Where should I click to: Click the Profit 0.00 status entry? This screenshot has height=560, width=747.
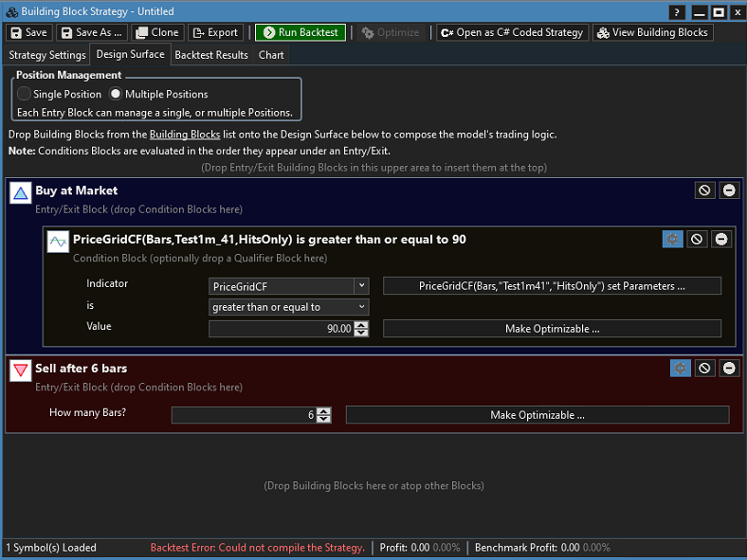click(x=419, y=548)
